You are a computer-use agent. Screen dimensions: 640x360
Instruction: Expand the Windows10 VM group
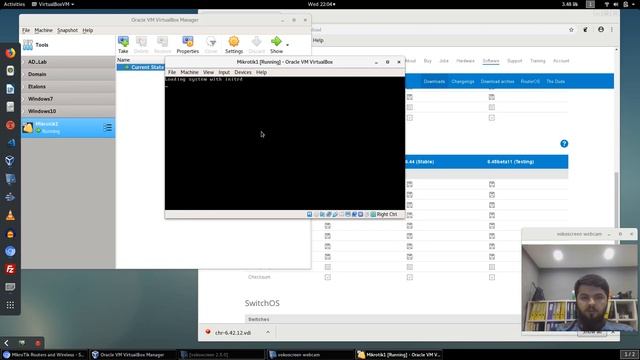(x=68, y=111)
